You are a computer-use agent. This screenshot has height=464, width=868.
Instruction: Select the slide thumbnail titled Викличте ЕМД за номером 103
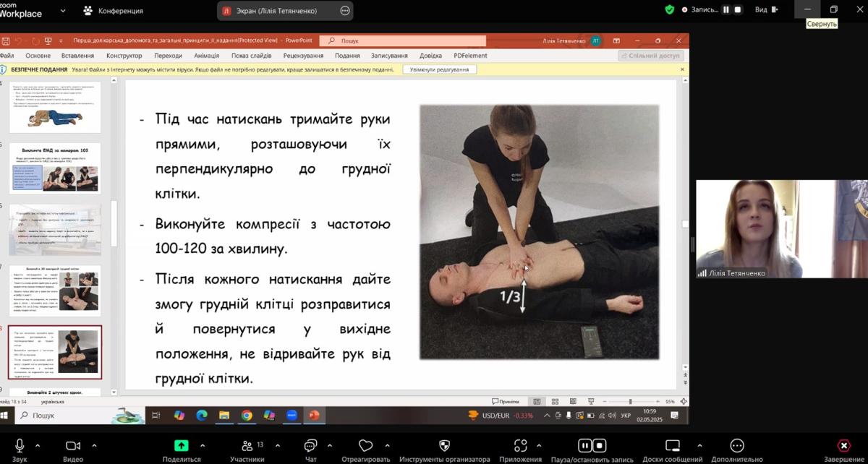(x=55, y=168)
